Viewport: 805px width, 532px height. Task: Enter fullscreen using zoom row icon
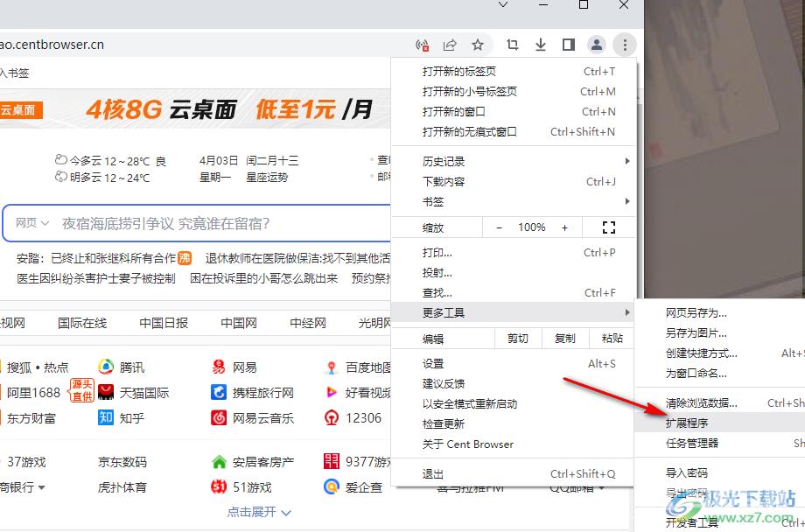(609, 227)
